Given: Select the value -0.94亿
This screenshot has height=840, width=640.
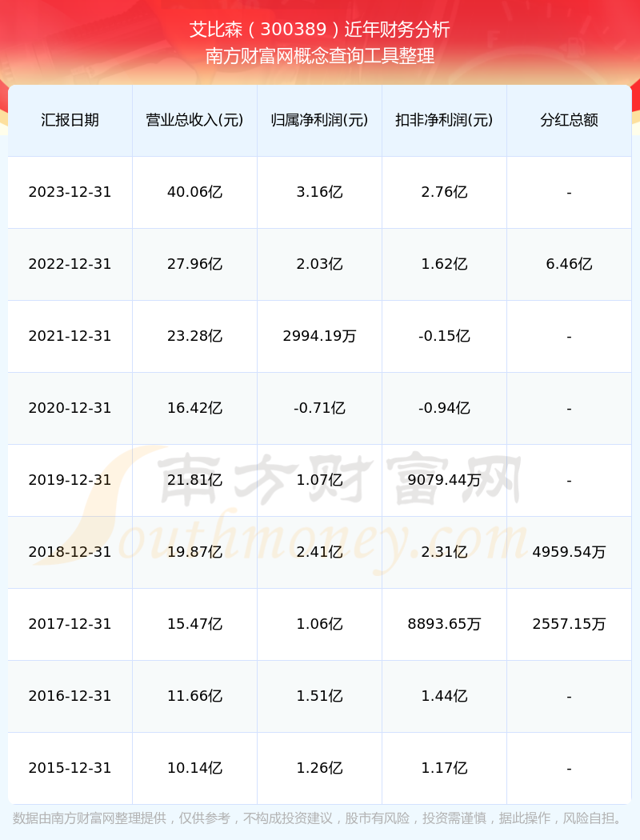Looking at the screenshot, I should 444,408.
